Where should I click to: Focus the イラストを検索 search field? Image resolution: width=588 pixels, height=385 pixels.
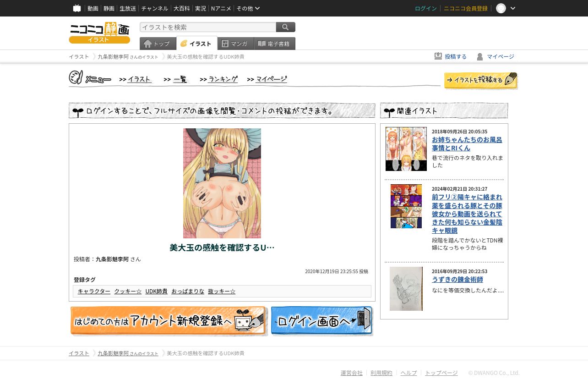click(x=208, y=27)
